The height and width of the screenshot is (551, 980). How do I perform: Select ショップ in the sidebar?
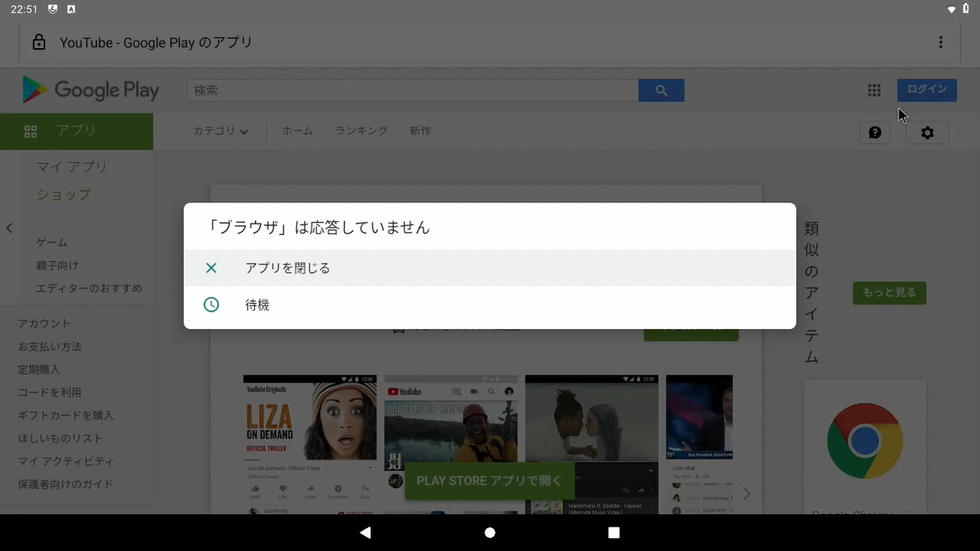[64, 195]
